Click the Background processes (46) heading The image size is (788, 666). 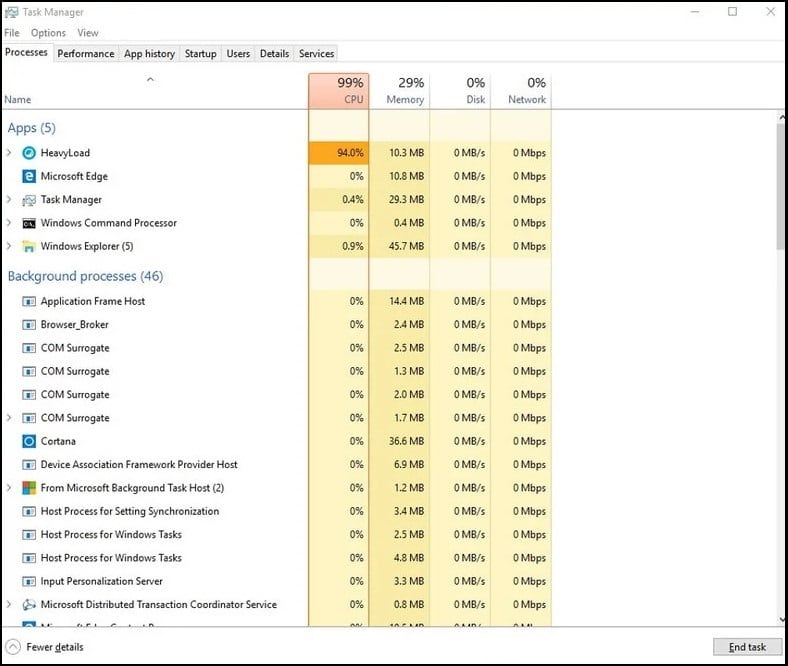click(85, 276)
